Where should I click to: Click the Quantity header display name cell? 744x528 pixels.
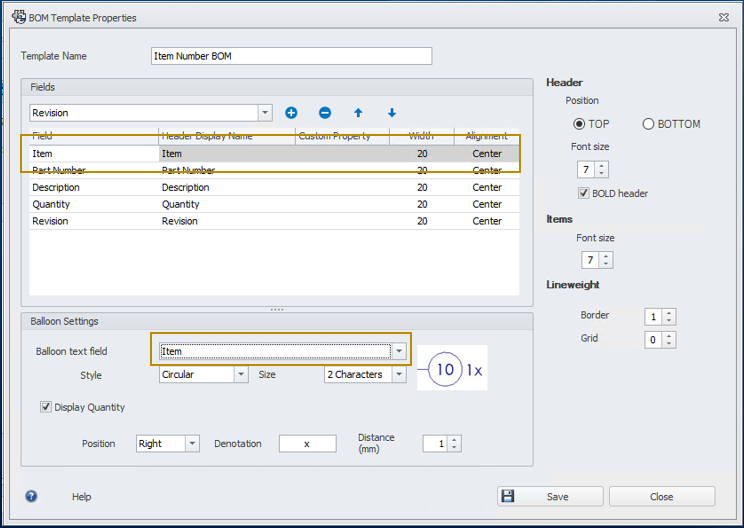click(x=227, y=204)
